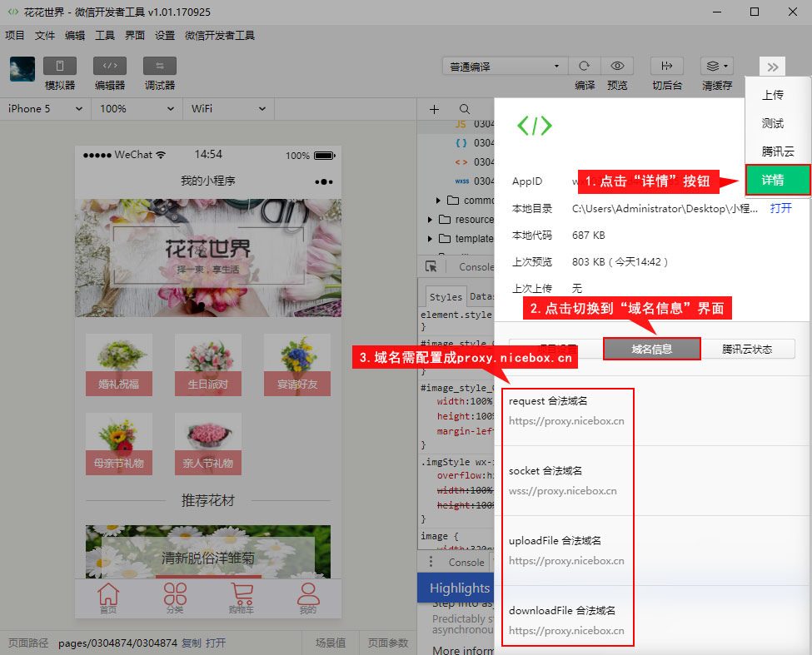Expand the resource folder in file tree
The height and width of the screenshot is (655, 812).
[x=431, y=220]
